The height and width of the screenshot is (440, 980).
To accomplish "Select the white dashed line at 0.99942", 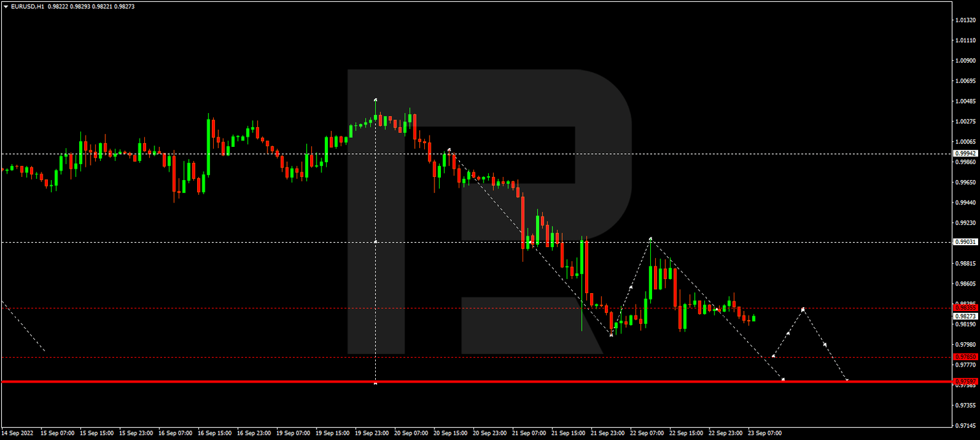I will click(x=476, y=154).
